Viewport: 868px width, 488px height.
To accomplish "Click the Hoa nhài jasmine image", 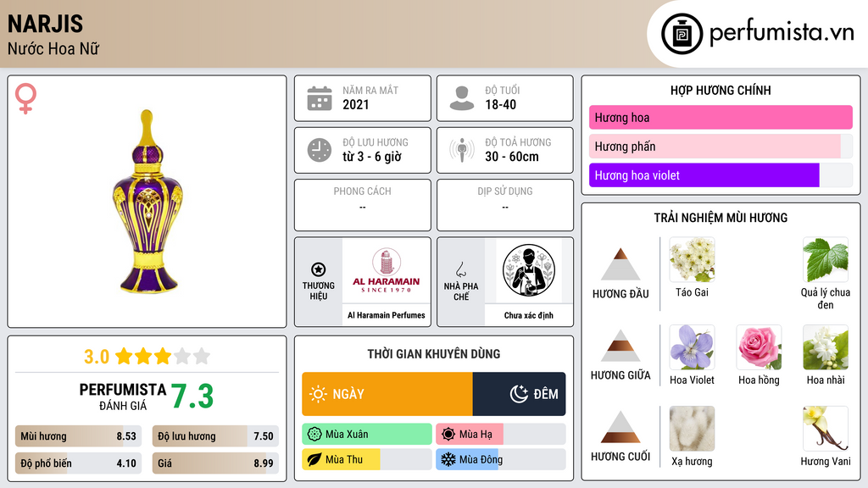I will pos(826,347).
